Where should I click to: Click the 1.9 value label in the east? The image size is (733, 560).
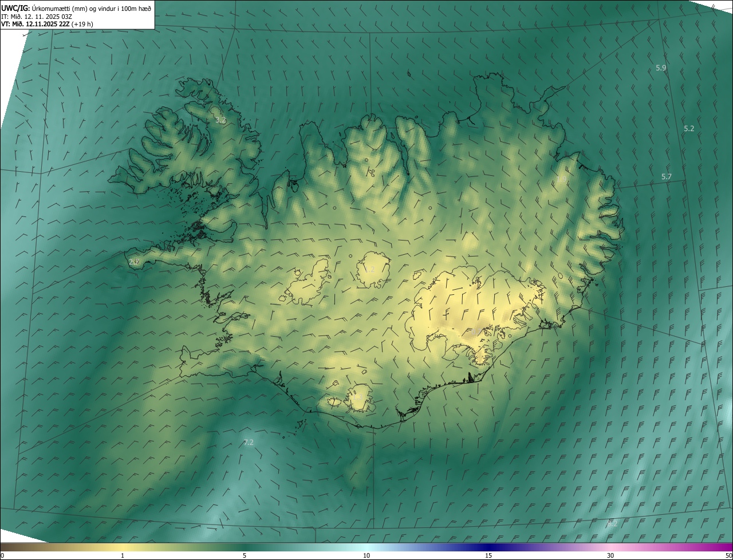coord(562,179)
